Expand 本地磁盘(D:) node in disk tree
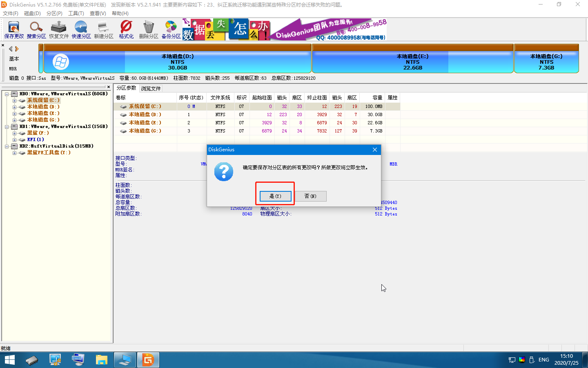Screen dimensions: 588x368 [x=15, y=107]
